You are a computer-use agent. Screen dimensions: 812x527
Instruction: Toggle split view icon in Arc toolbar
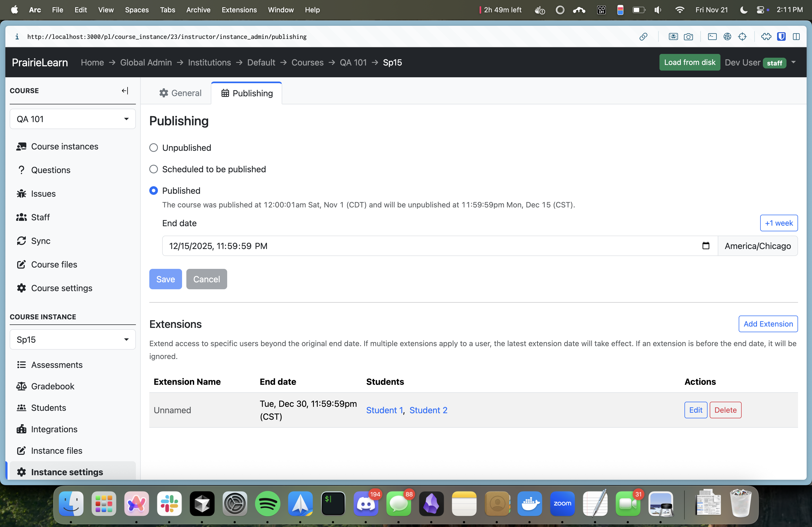(x=796, y=37)
